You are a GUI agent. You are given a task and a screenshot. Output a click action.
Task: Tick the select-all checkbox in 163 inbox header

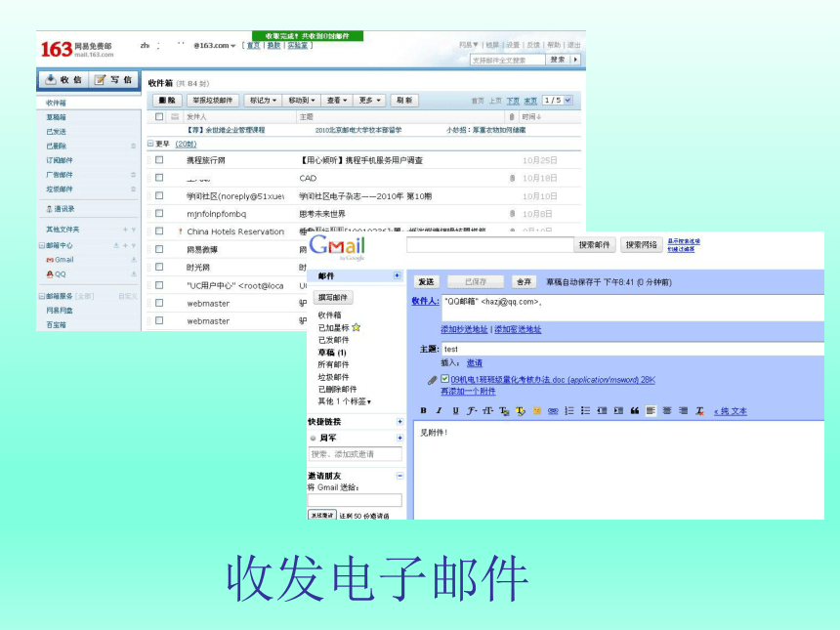point(159,116)
